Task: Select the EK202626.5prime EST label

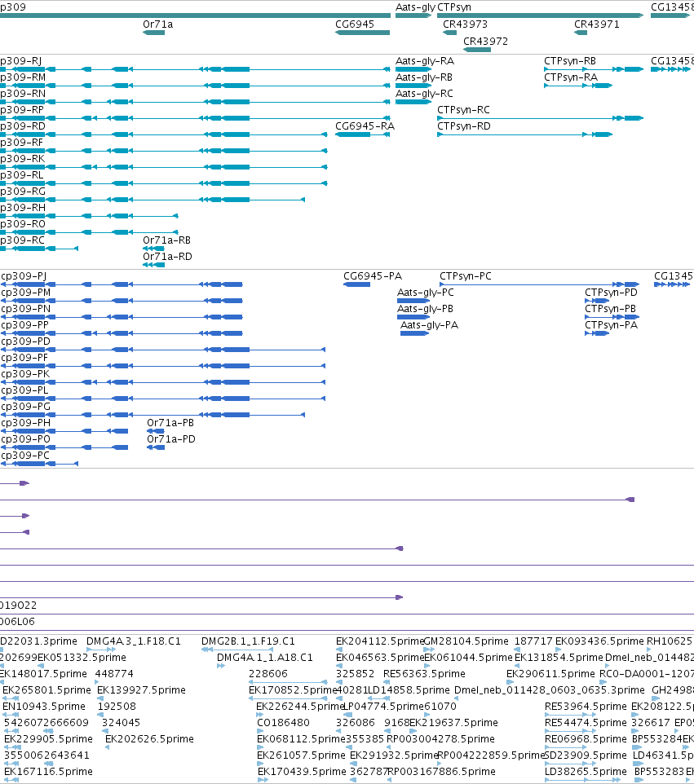Action: [149, 738]
